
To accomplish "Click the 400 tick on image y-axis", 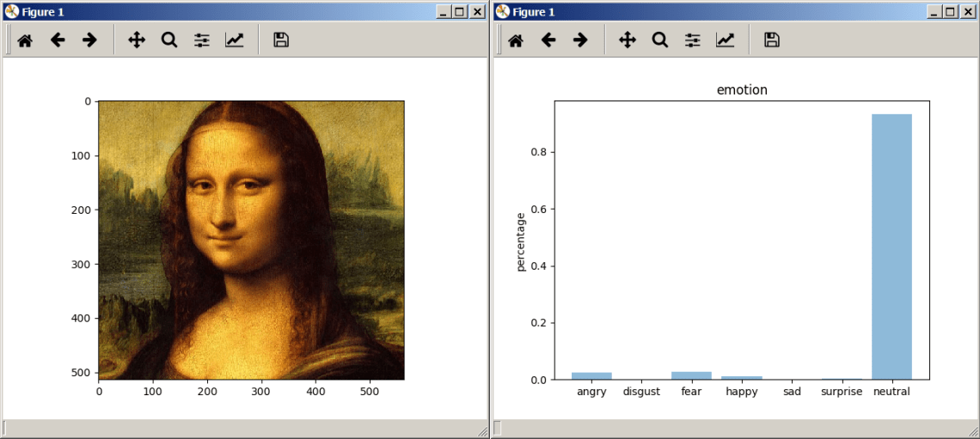I will click(83, 319).
